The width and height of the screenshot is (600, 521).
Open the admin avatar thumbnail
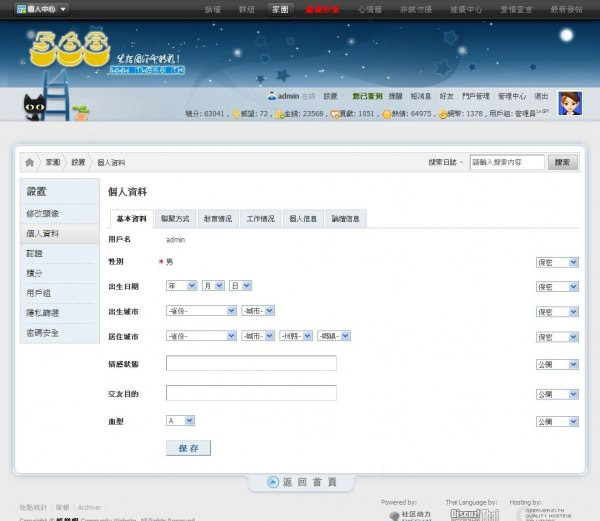[570, 103]
